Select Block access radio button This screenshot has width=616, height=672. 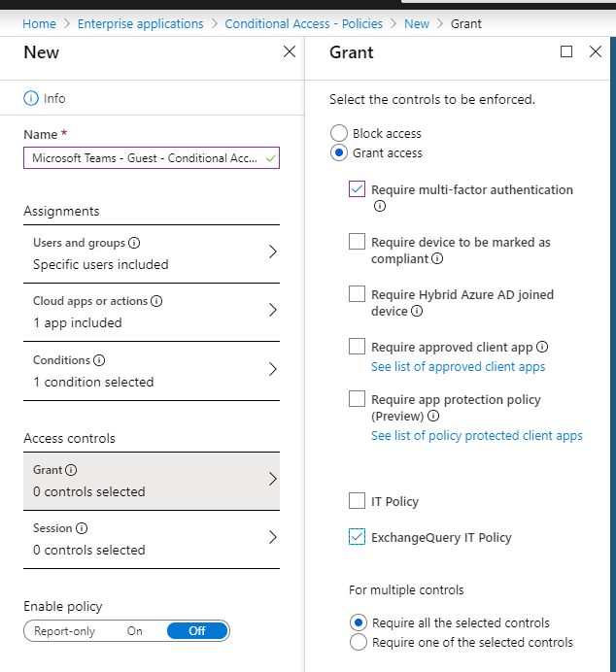[x=338, y=133]
